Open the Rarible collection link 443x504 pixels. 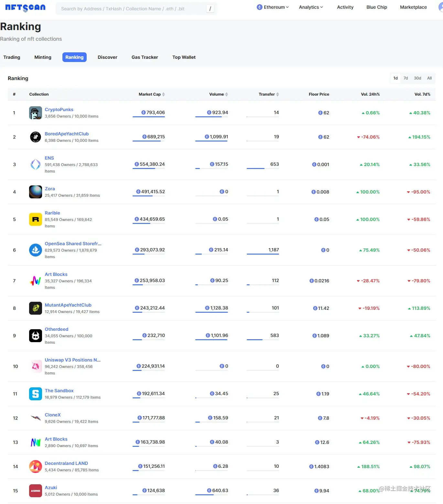click(52, 213)
